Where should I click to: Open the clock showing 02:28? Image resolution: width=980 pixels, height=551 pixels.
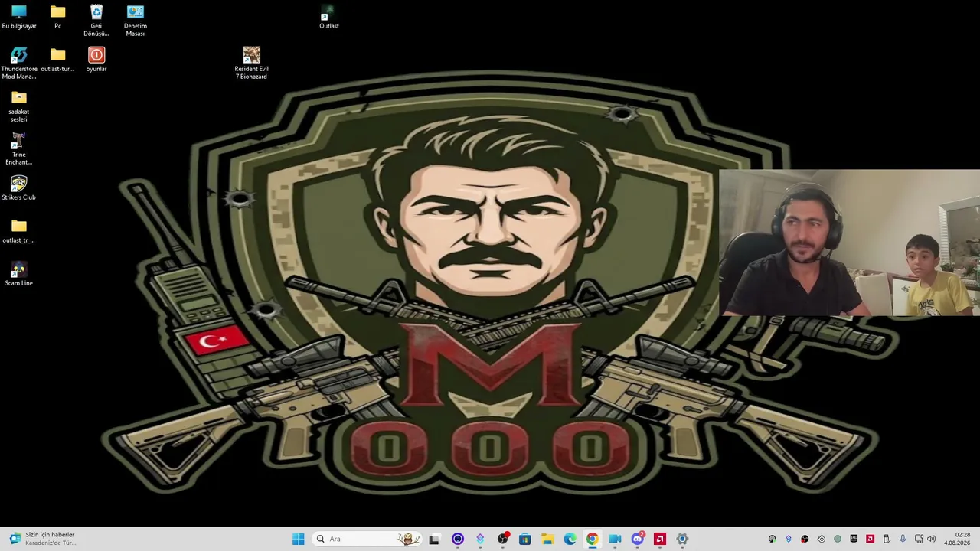tap(957, 539)
